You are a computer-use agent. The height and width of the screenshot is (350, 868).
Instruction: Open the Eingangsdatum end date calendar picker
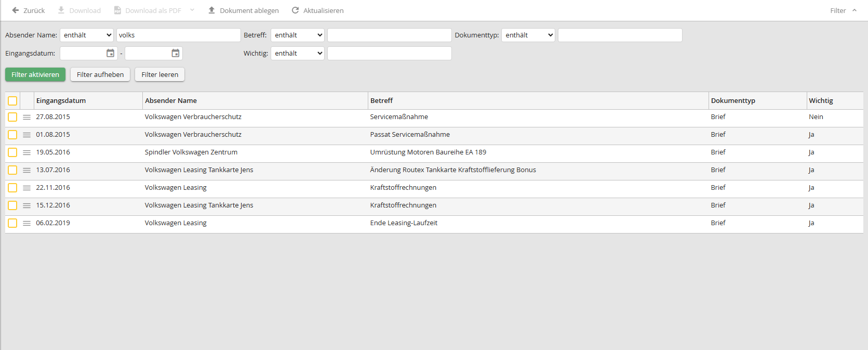click(x=176, y=53)
